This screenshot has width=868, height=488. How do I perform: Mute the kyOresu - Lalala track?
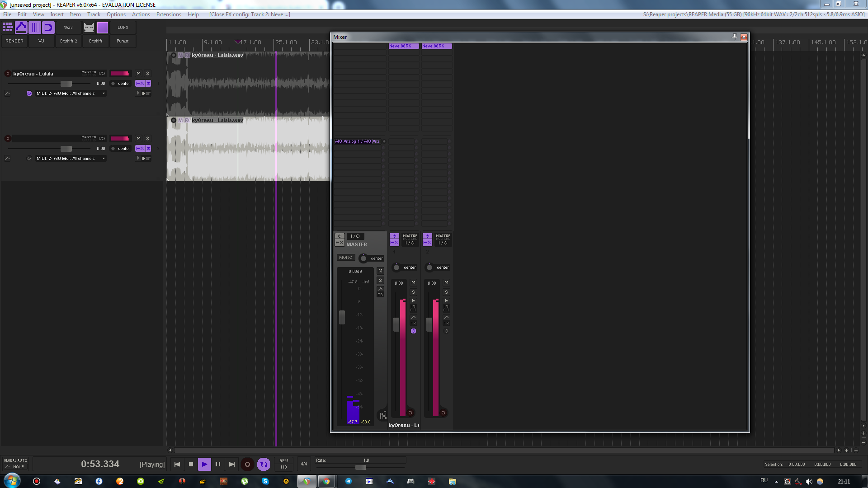click(138, 74)
